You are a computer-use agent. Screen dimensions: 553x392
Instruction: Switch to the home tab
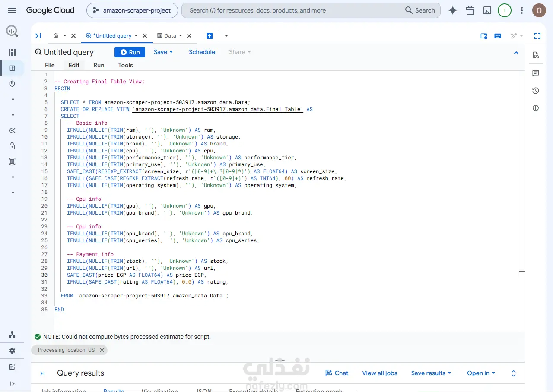point(56,36)
